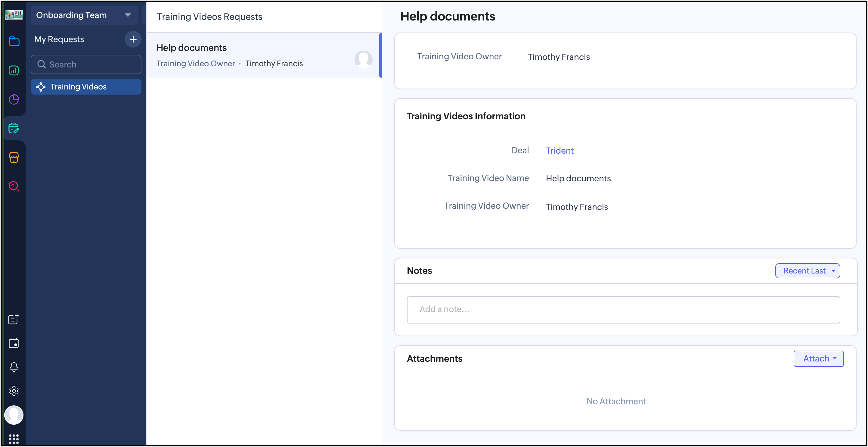Open the notifications bell

(x=14, y=367)
